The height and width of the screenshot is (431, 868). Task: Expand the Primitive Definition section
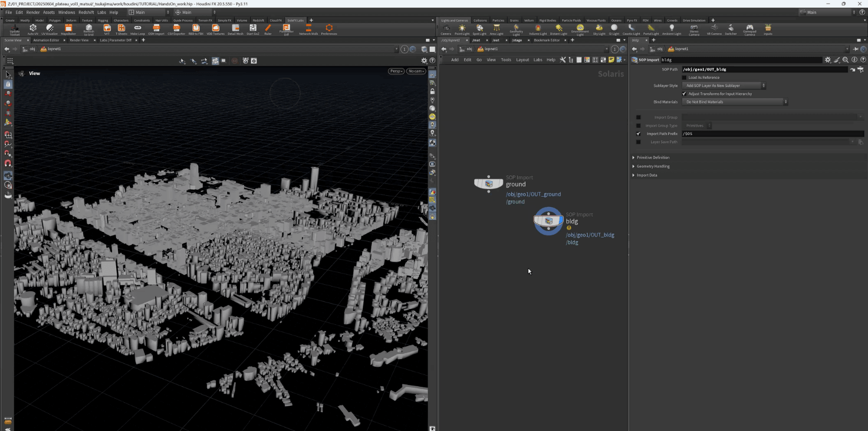point(653,157)
